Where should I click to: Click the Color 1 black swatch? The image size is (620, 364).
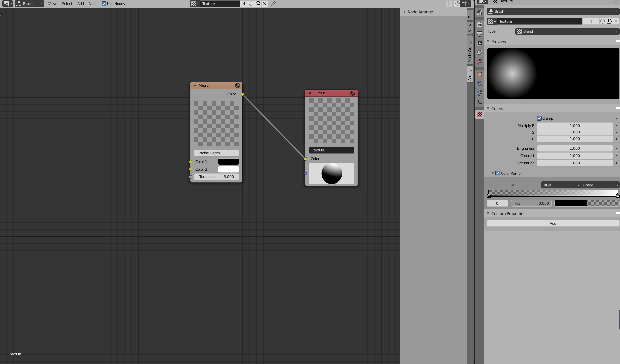pos(228,162)
